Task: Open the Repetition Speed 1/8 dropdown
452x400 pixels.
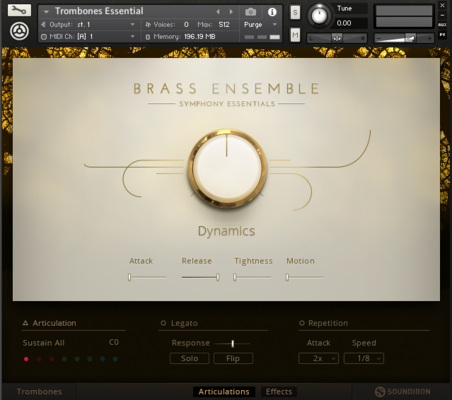Action: coord(364,358)
